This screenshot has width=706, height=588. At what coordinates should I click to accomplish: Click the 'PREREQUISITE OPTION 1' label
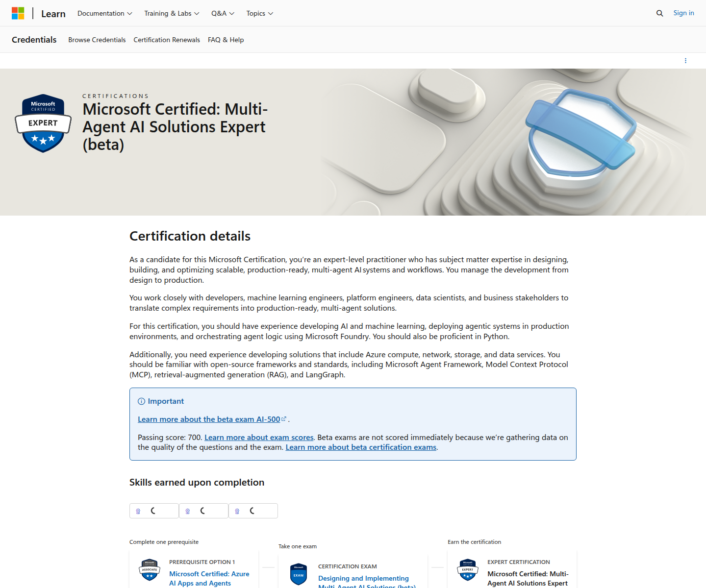(202, 562)
